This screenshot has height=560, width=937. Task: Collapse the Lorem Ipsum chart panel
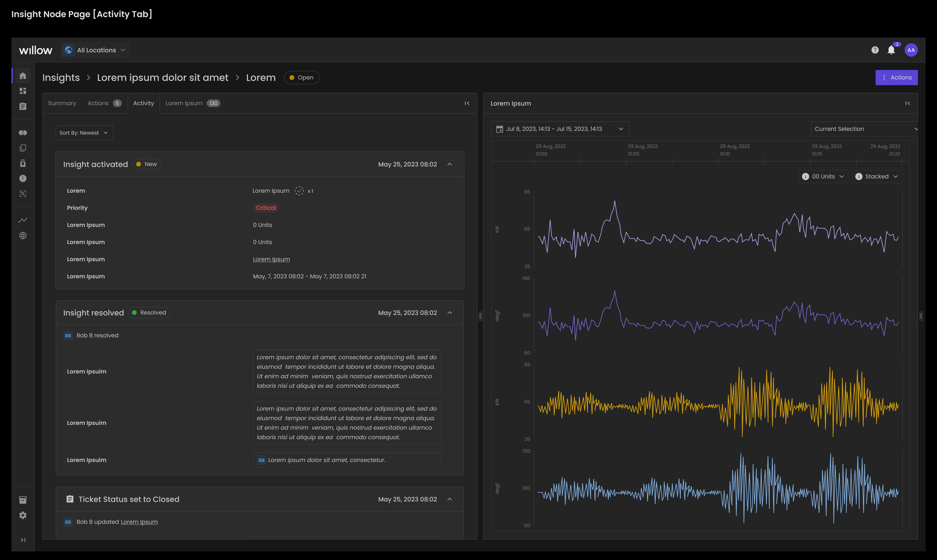click(907, 103)
